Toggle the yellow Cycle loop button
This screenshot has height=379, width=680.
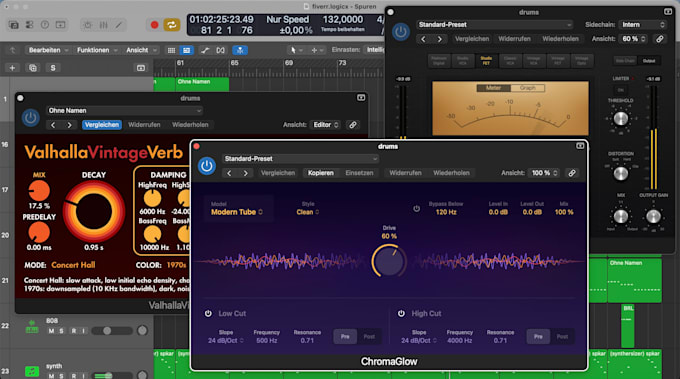coord(172,25)
